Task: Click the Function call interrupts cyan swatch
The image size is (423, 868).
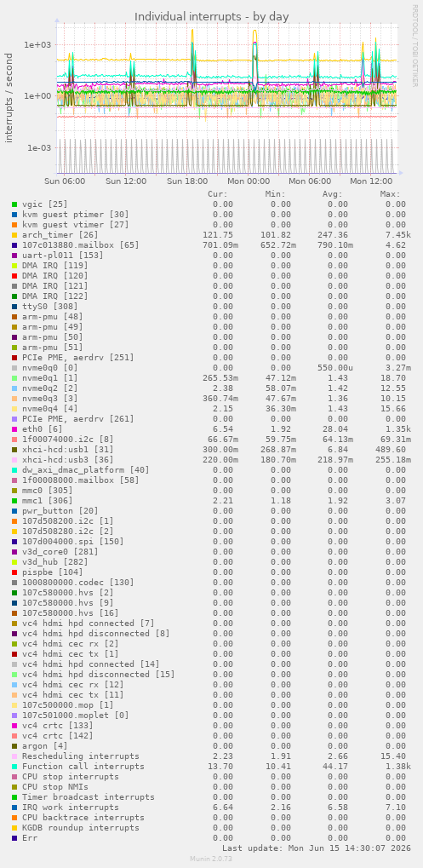Action: (14, 766)
